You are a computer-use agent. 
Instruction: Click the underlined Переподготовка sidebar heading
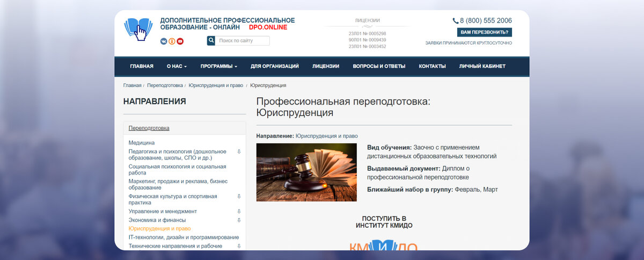pyautogui.click(x=149, y=128)
